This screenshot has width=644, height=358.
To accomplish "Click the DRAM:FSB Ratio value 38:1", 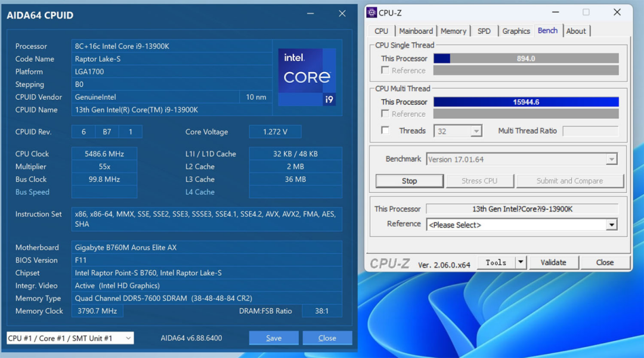I will 321,311.
